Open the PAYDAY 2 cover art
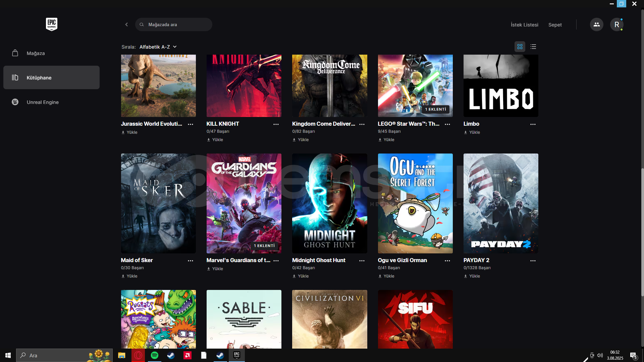The width and height of the screenshot is (644, 362). pyautogui.click(x=501, y=203)
